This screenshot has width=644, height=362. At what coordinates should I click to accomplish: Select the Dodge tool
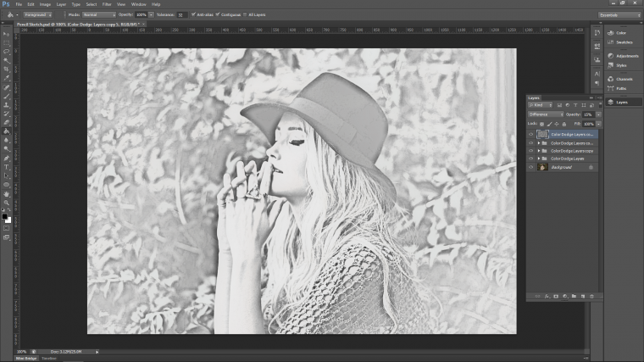click(6, 149)
